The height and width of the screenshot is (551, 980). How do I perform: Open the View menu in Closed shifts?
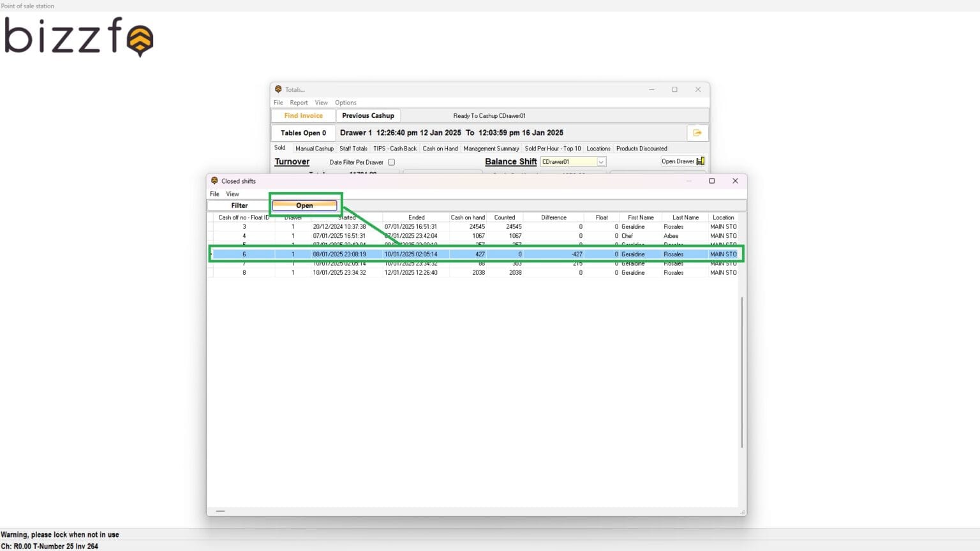(x=232, y=194)
